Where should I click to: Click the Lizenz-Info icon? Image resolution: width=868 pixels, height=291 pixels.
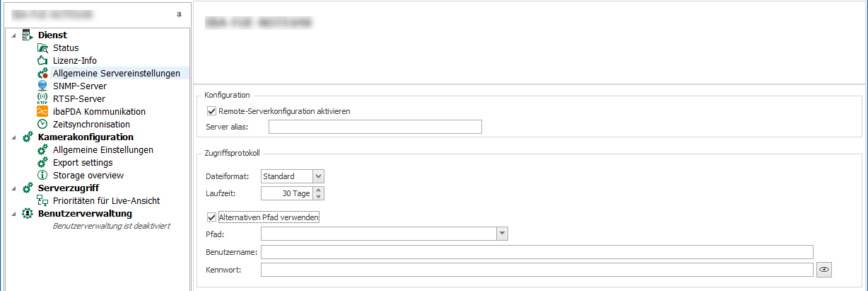pyautogui.click(x=42, y=60)
